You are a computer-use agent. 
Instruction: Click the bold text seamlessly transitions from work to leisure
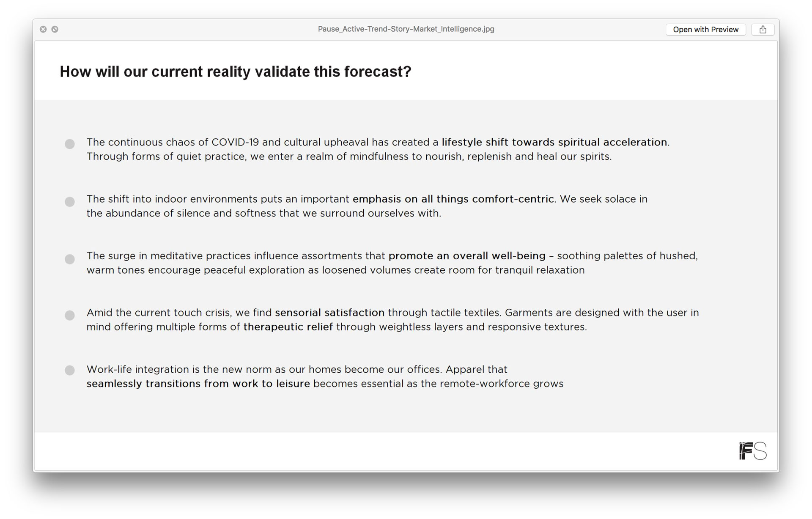pyautogui.click(x=198, y=384)
